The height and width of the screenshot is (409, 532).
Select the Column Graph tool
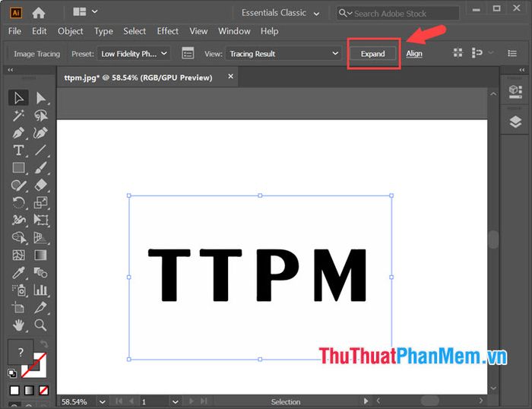(x=41, y=290)
